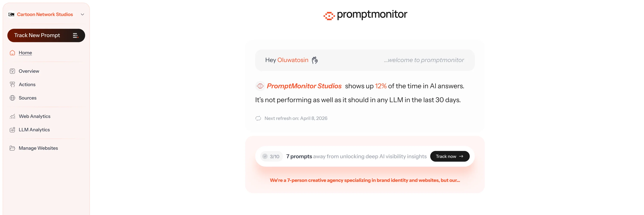This screenshot has width=644, height=215.
Task: Click the Manage Websites folder icon
Action: tap(12, 148)
